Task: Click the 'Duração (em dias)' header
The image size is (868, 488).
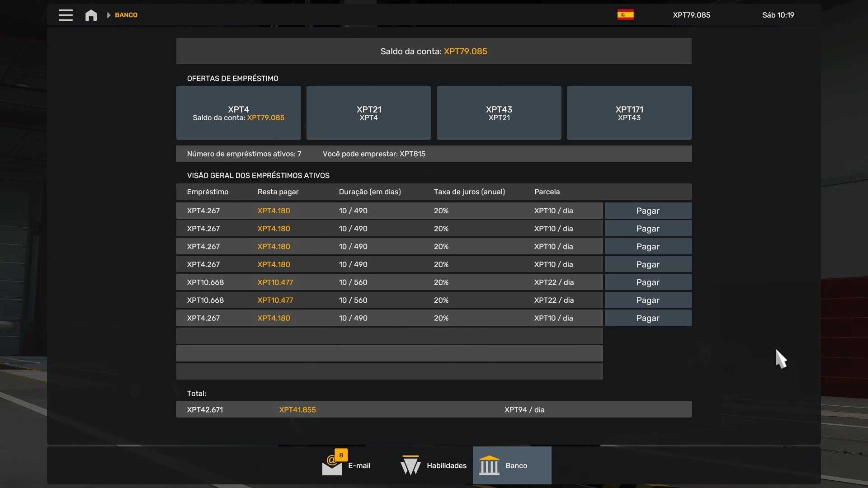Action: [370, 192]
